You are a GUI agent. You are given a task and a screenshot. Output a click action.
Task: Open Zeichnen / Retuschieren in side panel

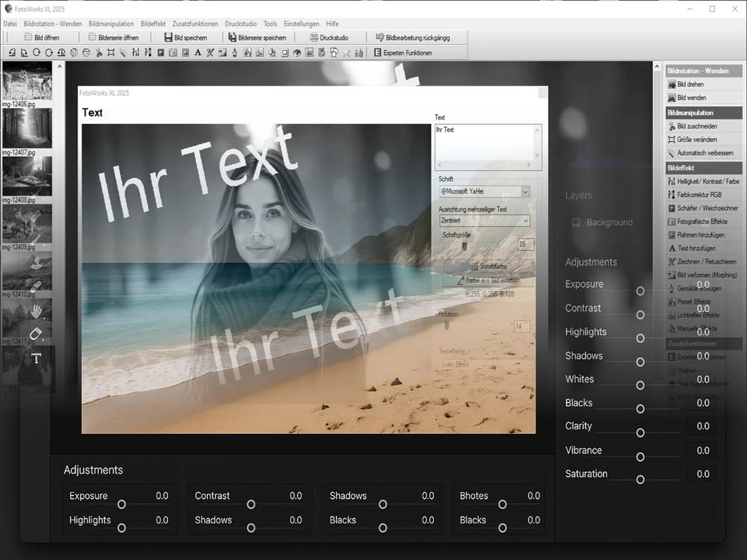(704, 261)
